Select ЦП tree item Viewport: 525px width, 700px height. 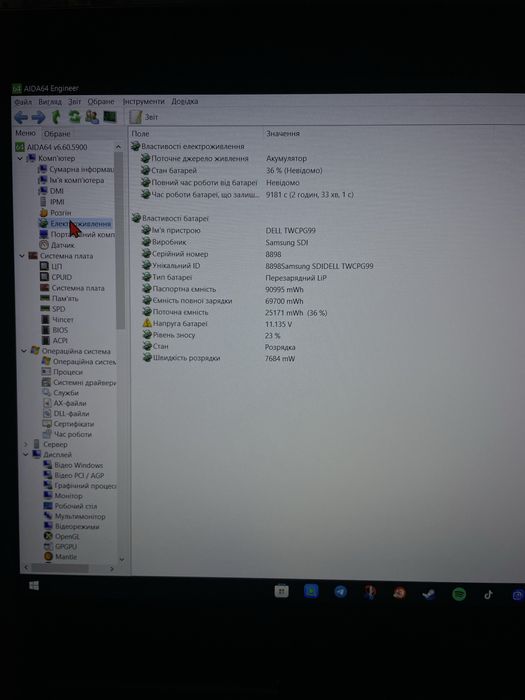(51, 267)
